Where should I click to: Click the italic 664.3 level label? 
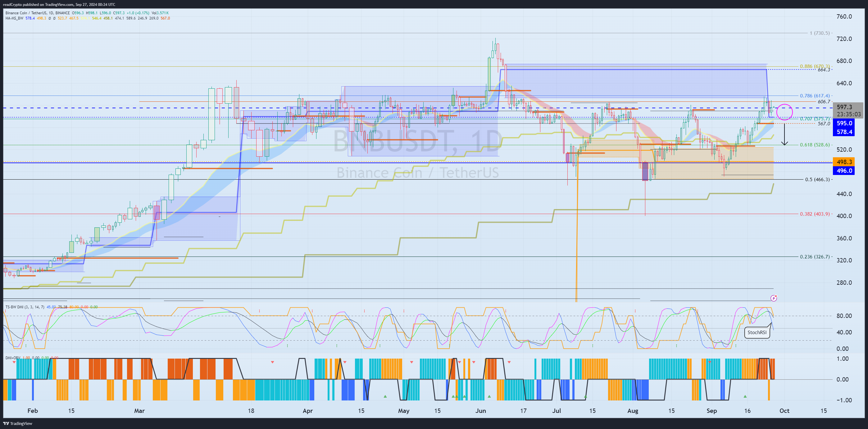tap(824, 70)
